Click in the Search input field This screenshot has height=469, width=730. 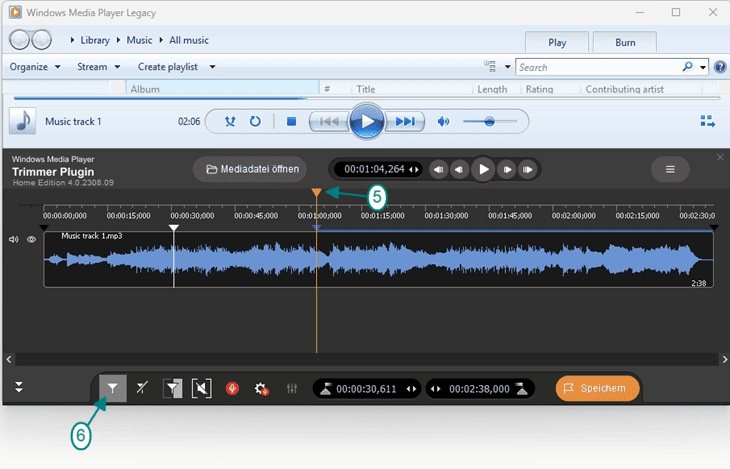[x=598, y=67]
